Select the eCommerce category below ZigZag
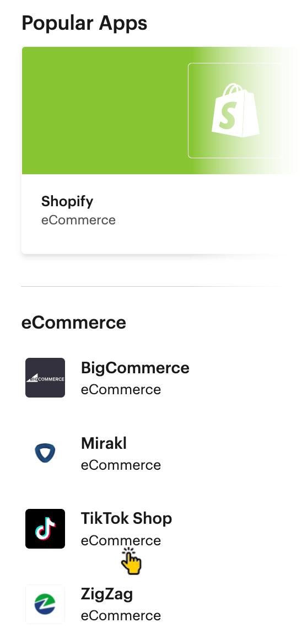The height and width of the screenshot is (644, 302). [121, 616]
